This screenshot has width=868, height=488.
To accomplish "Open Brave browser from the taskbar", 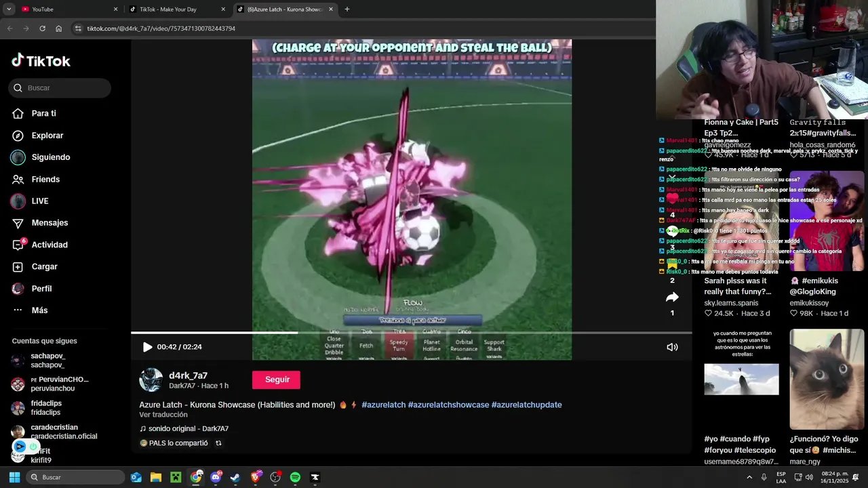I will pyautogui.click(x=256, y=477).
